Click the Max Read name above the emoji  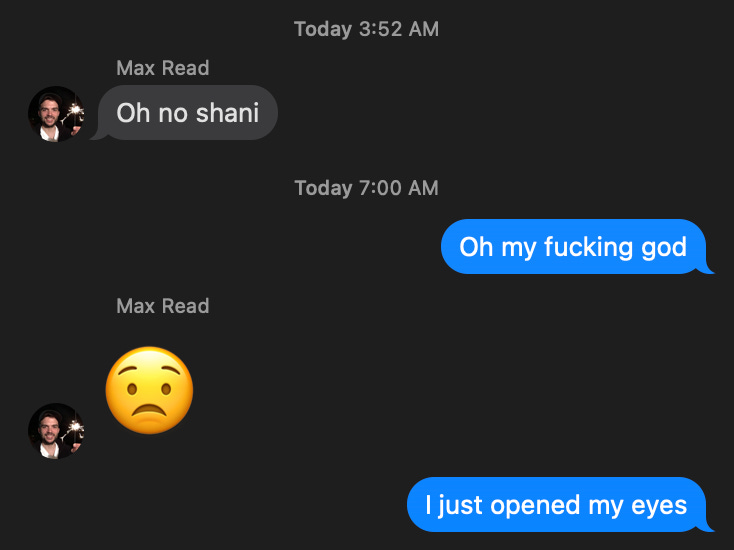(x=162, y=306)
